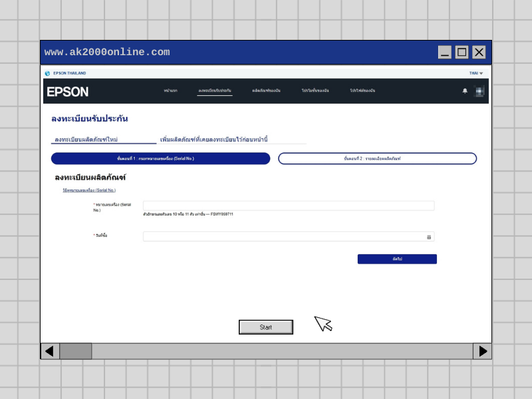532x399 pixels.
Task: Maximize the retro window
Action: pos(462,53)
